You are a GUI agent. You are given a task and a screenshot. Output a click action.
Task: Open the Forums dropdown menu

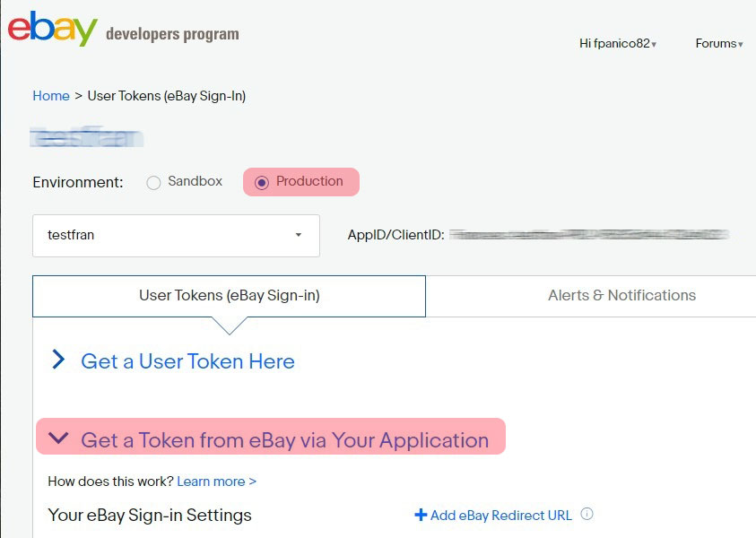coord(718,43)
